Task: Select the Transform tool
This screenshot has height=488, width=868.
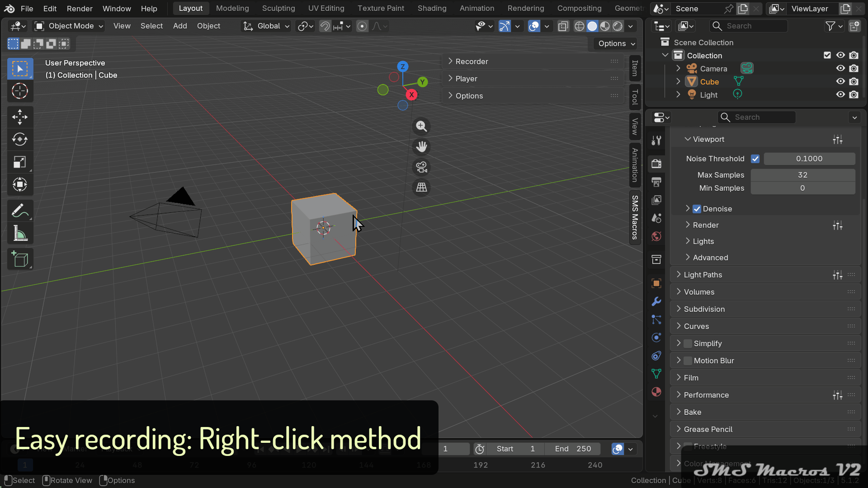Action: (20, 184)
